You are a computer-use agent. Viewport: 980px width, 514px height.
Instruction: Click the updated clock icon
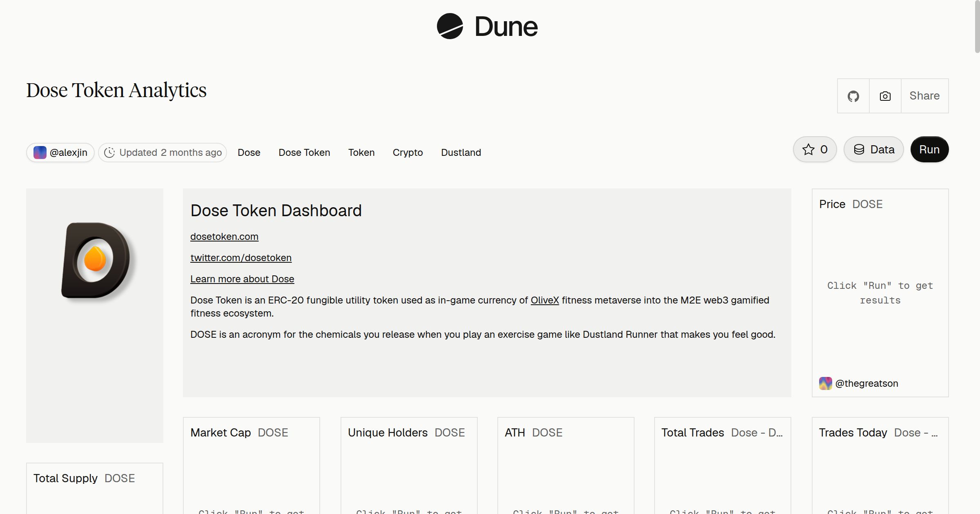109,153
